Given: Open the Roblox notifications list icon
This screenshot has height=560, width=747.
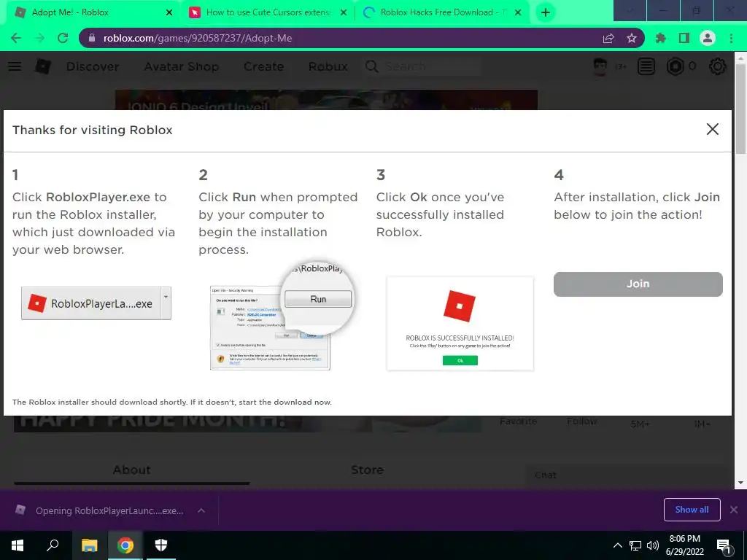Looking at the screenshot, I should [x=646, y=66].
